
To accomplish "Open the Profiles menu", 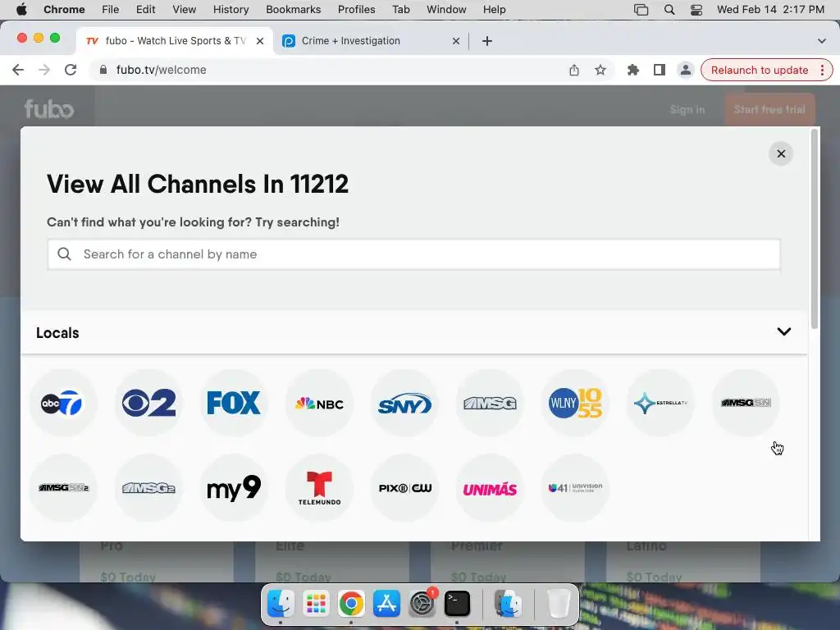I will pos(356,9).
